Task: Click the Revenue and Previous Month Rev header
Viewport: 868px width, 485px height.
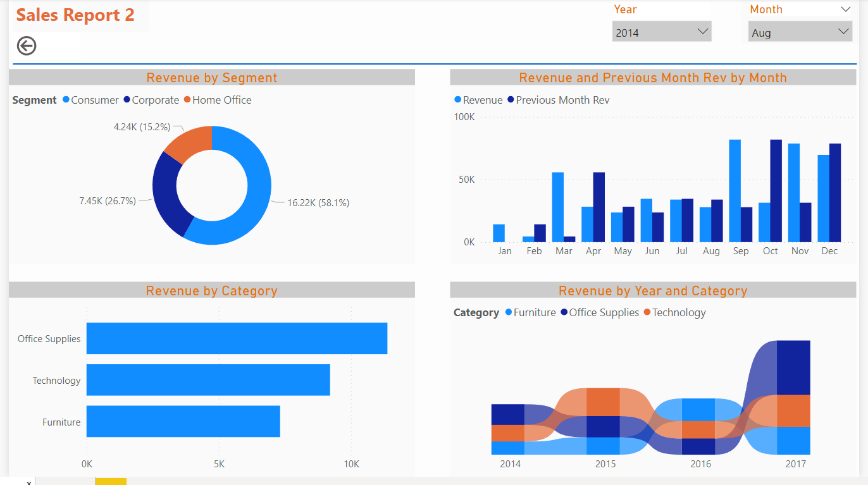Action: [653, 78]
